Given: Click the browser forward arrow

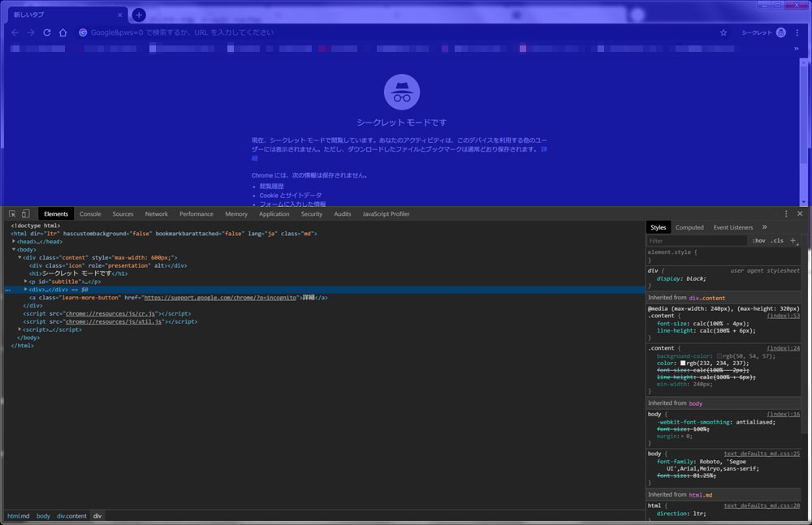Looking at the screenshot, I should (x=31, y=32).
